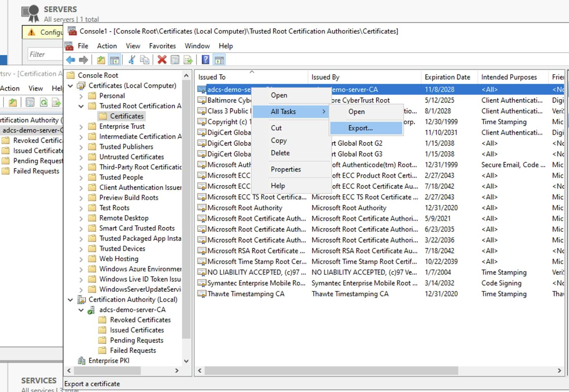569x392 pixels.
Task: Click the red Delete X toolbar icon
Action: 162,60
